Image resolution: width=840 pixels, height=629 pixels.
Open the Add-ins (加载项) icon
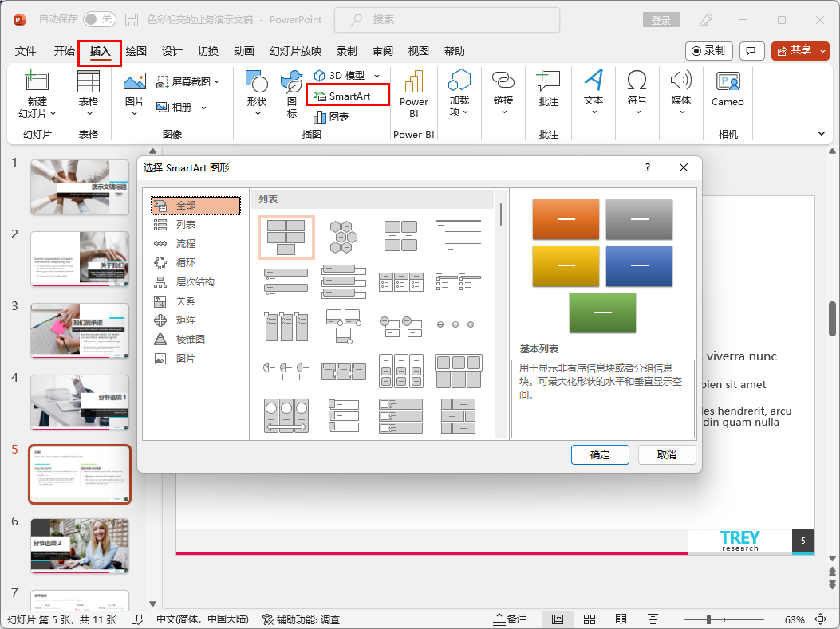pyautogui.click(x=459, y=81)
